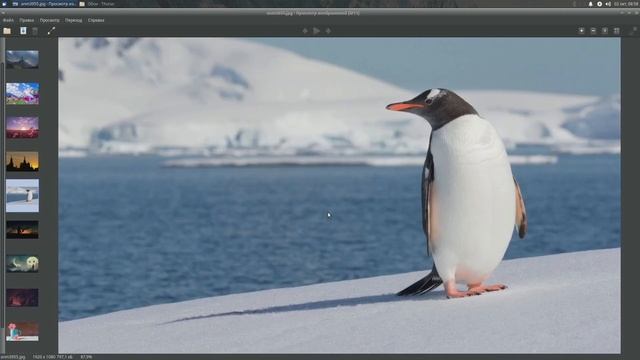Select the penguin thumbnail in sidebar

point(22,196)
